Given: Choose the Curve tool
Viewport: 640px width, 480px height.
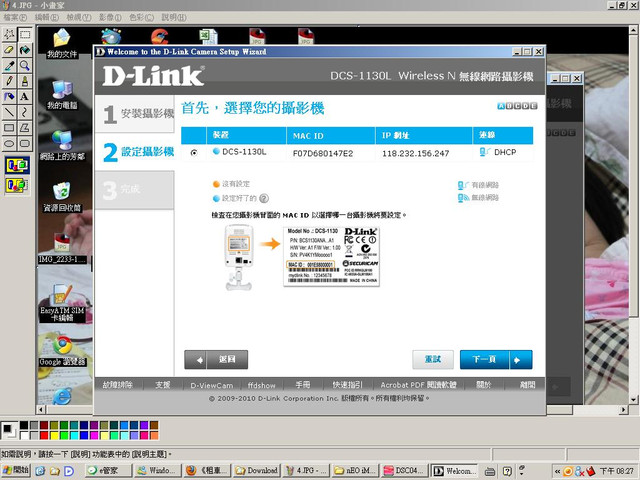Looking at the screenshot, I should (x=24, y=112).
